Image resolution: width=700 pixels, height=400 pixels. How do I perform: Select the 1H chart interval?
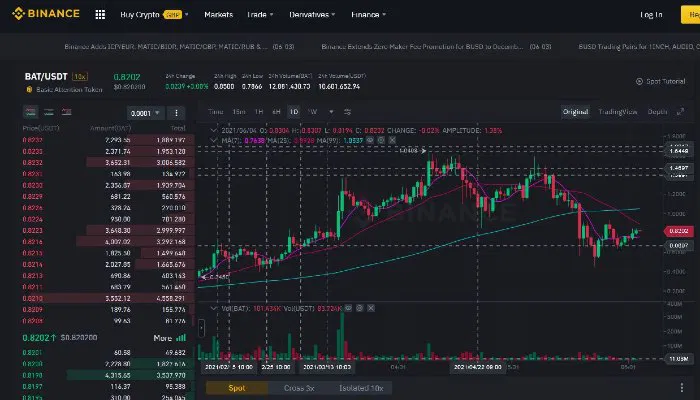click(x=259, y=112)
